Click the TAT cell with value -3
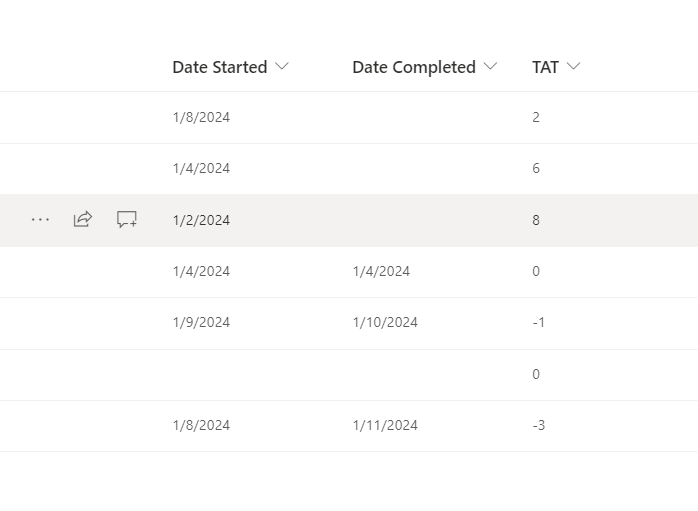Screen dimensions: 698x511 (x=538, y=425)
